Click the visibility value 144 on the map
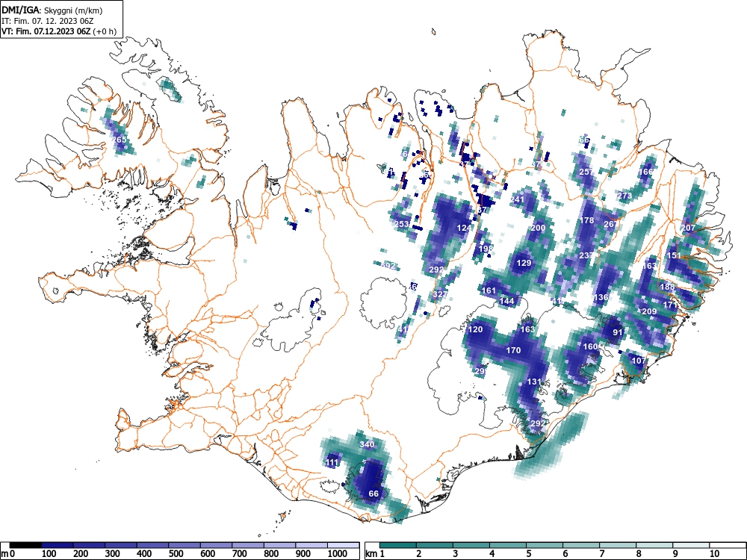The height and width of the screenshot is (560, 747). pyautogui.click(x=507, y=301)
